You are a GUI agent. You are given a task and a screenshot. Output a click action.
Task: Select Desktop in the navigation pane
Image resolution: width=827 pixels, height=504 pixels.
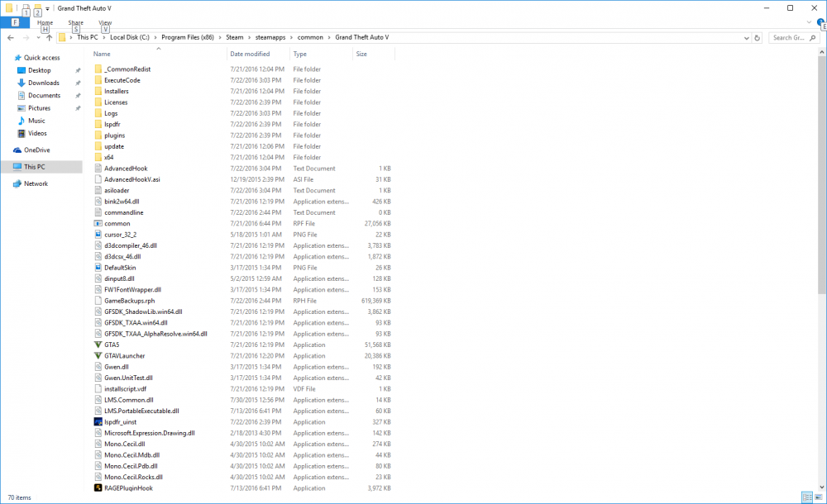click(40, 70)
